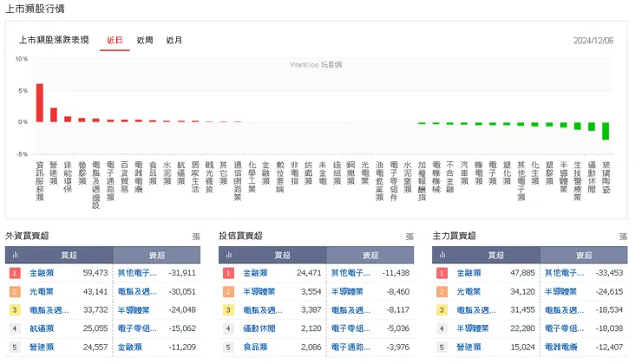This screenshot has width=642, height=364.
Task: Click rank 2 badge in 外資買賣超 table
Action: click(15, 291)
